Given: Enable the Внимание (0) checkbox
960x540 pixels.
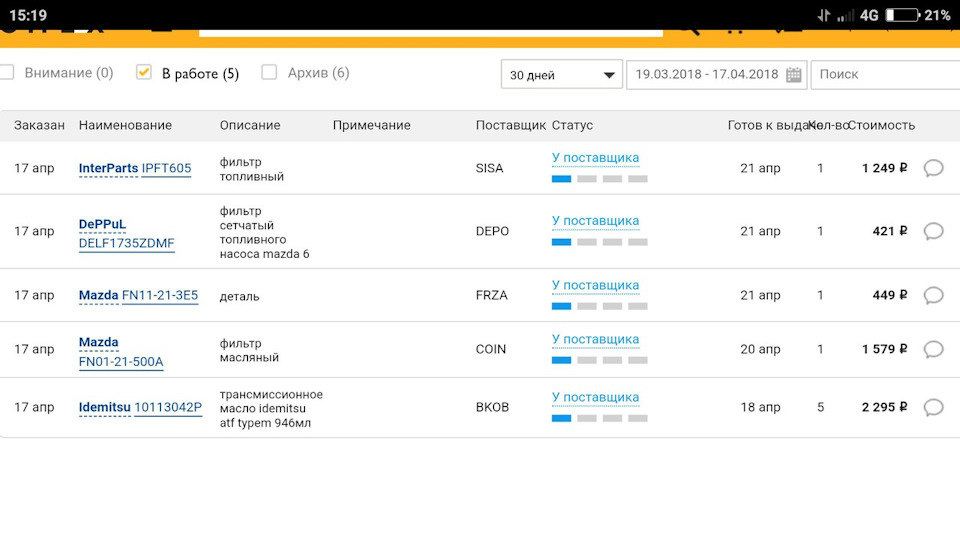Looking at the screenshot, I should [x=7, y=73].
